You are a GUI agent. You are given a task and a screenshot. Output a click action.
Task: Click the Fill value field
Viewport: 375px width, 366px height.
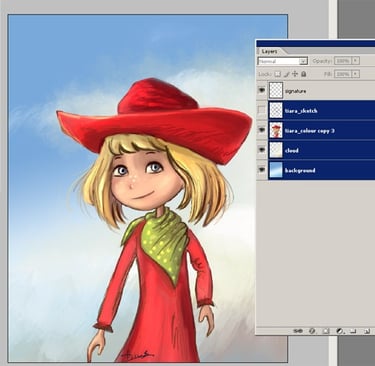click(343, 74)
